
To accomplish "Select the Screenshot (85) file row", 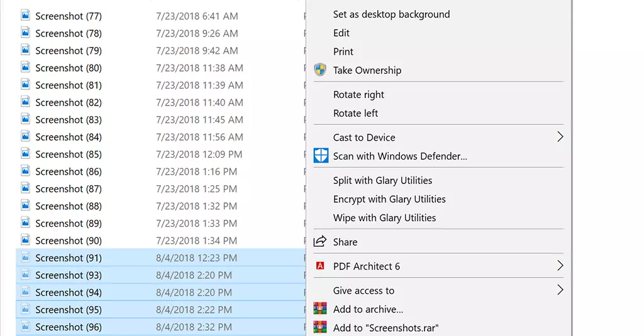I will pyautogui.click(x=69, y=154).
